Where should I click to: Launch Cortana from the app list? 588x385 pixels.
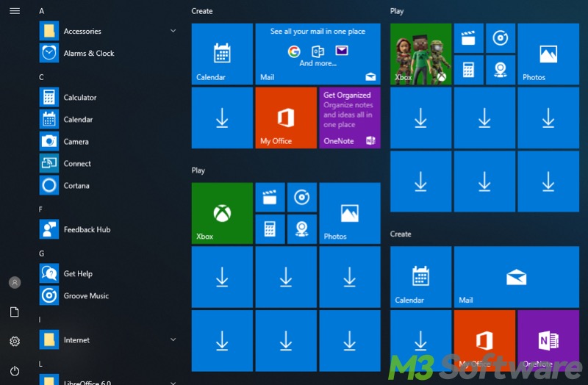(107, 186)
